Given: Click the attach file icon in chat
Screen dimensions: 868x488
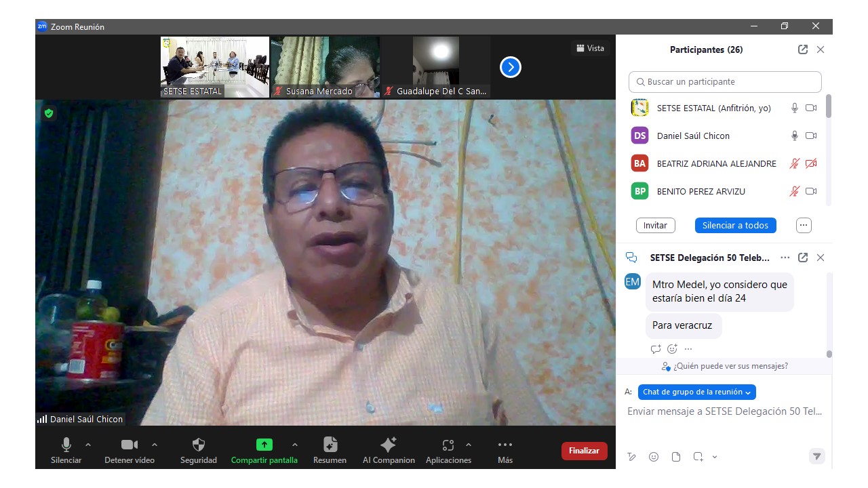Looking at the screenshot, I should pyautogui.click(x=676, y=457).
